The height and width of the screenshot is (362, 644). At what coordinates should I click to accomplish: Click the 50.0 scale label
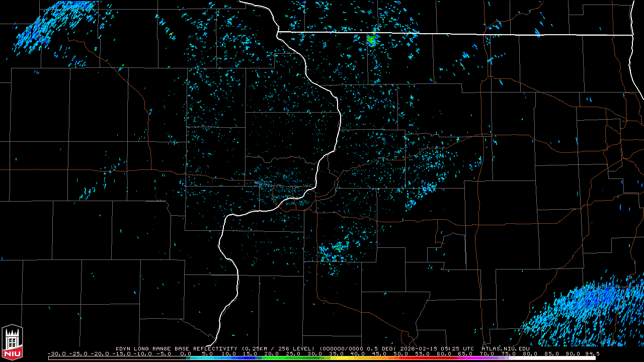401,354
